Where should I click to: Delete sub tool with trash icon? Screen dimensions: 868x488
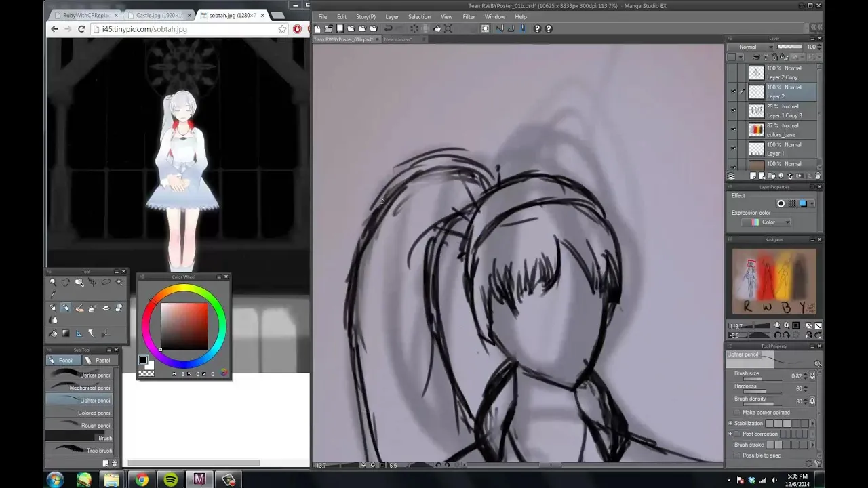point(114,463)
